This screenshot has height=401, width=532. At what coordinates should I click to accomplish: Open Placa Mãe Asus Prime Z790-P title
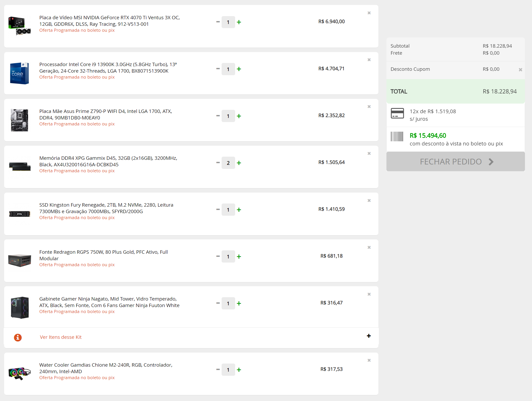(x=106, y=114)
